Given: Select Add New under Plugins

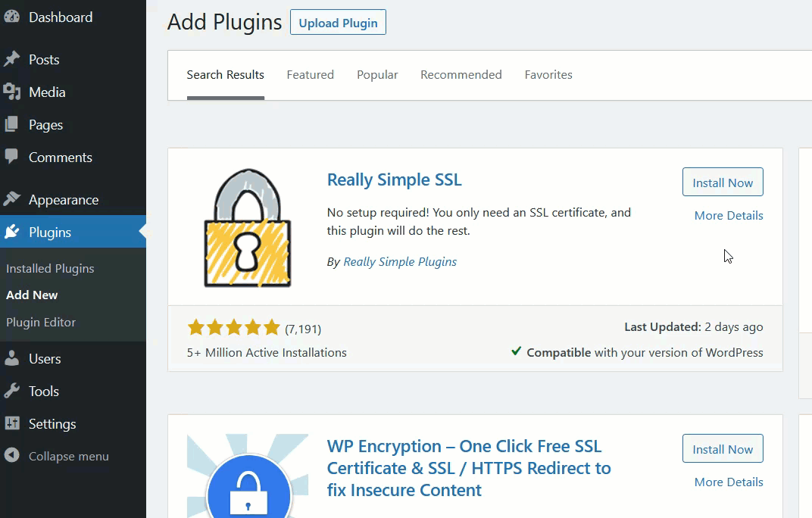Looking at the screenshot, I should [32, 295].
